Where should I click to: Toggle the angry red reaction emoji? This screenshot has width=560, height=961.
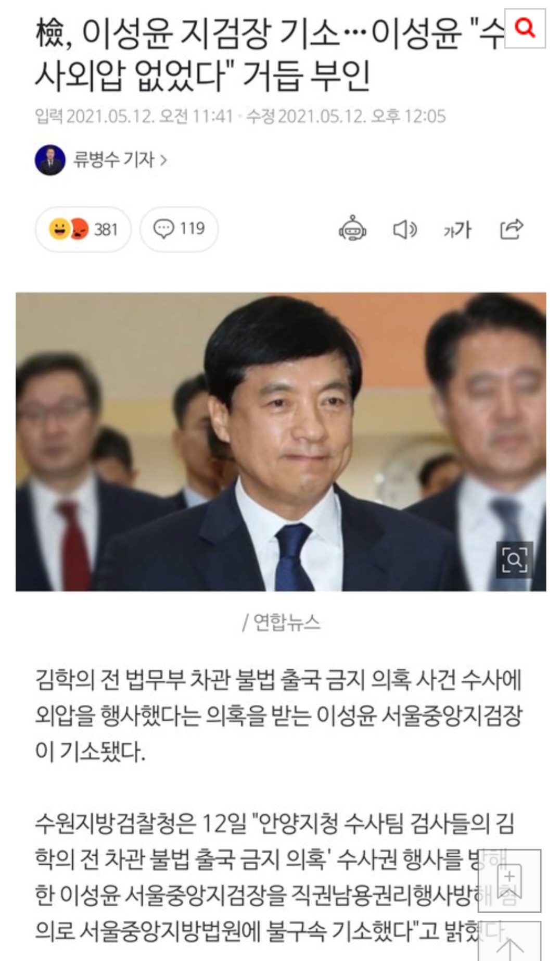coord(79,229)
